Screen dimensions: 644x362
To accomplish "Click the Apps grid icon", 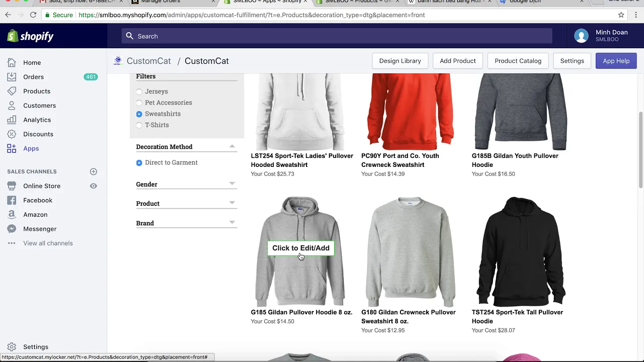I will (x=12, y=148).
